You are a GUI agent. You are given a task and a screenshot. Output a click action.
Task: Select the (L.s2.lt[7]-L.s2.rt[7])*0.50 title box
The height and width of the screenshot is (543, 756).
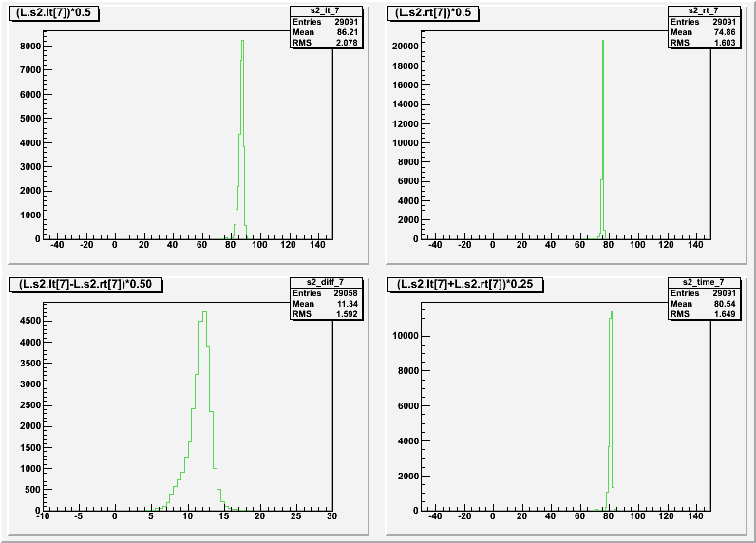[85, 284]
